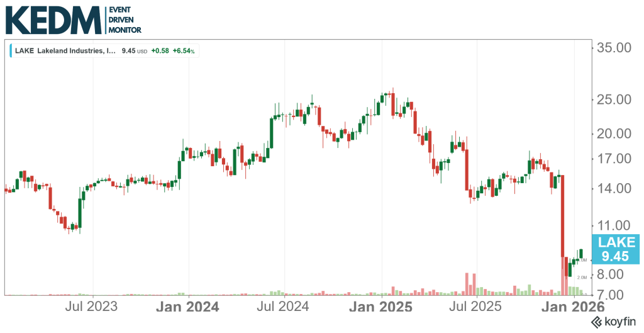Viewport: 644px width, 333px height.
Task: Click the KEDM logo
Action: [x=53, y=21]
